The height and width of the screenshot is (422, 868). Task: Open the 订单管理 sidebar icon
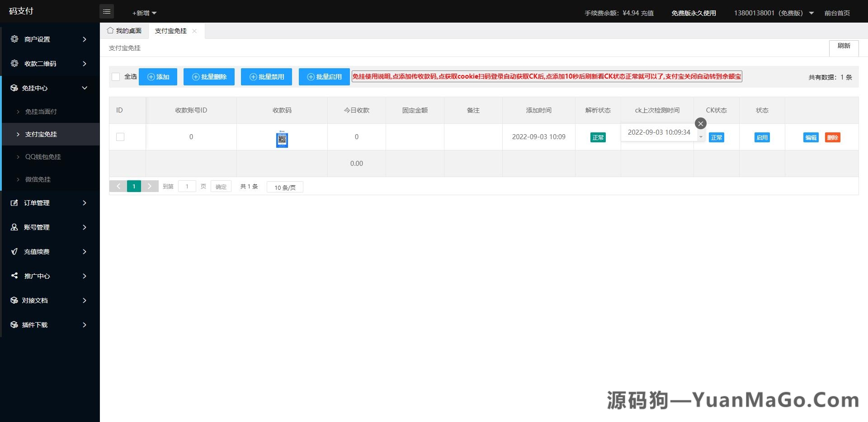(x=14, y=203)
